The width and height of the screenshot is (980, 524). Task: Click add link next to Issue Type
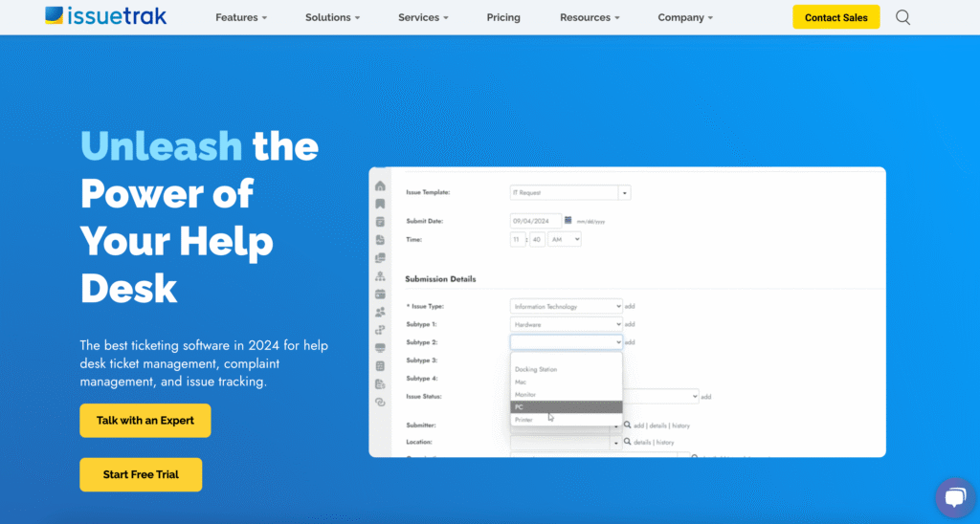tap(630, 307)
